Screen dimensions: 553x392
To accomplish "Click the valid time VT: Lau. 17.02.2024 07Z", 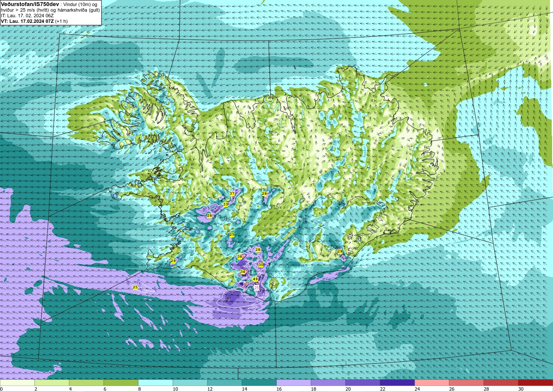I will pos(27,21).
